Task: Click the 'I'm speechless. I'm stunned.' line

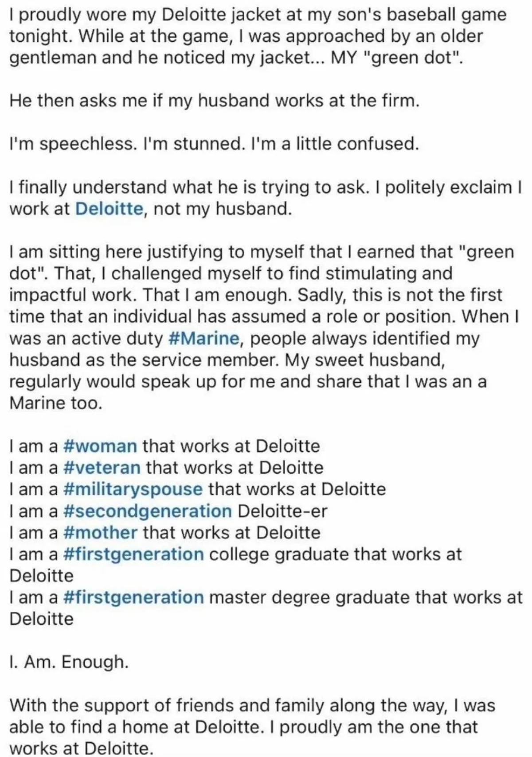Action: (213, 144)
